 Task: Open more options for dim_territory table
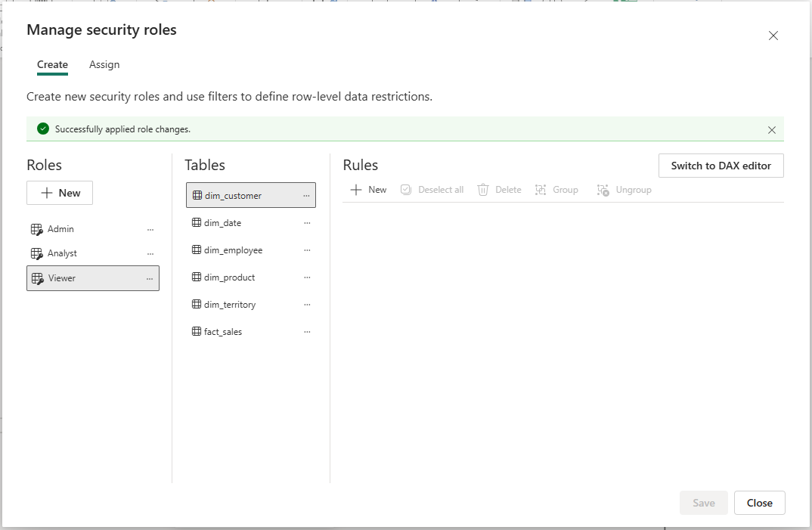pyautogui.click(x=307, y=305)
